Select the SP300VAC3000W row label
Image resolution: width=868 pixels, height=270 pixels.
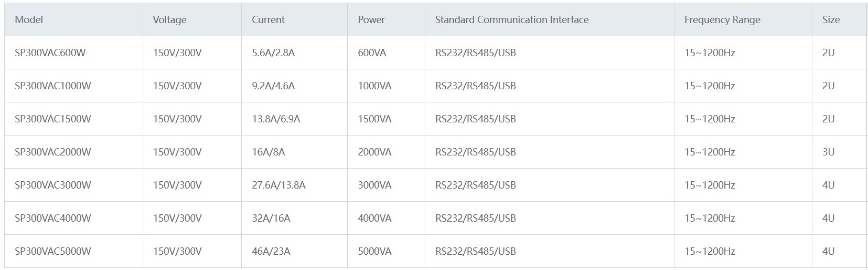(53, 185)
